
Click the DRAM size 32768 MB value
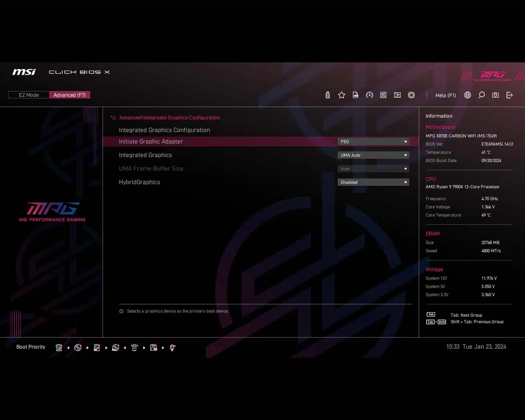(491, 242)
